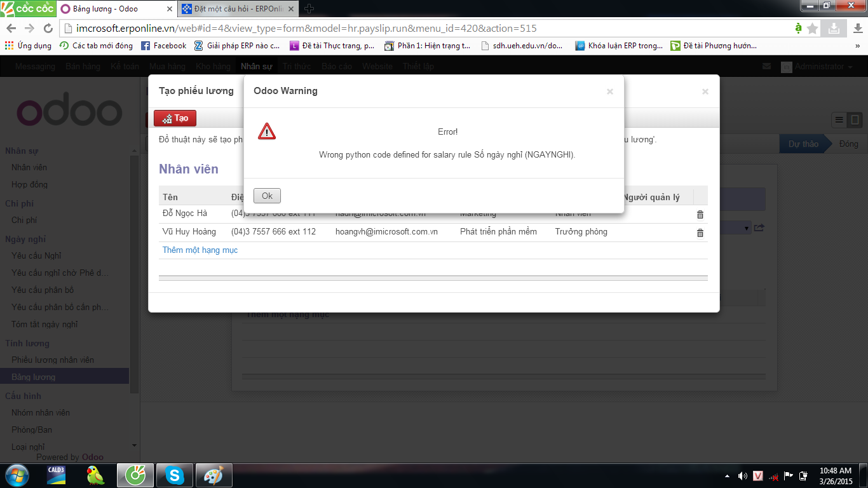The height and width of the screenshot is (488, 868).
Task: Click the Đỗ Ngọc Hà name cell
Action: pyautogui.click(x=185, y=213)
